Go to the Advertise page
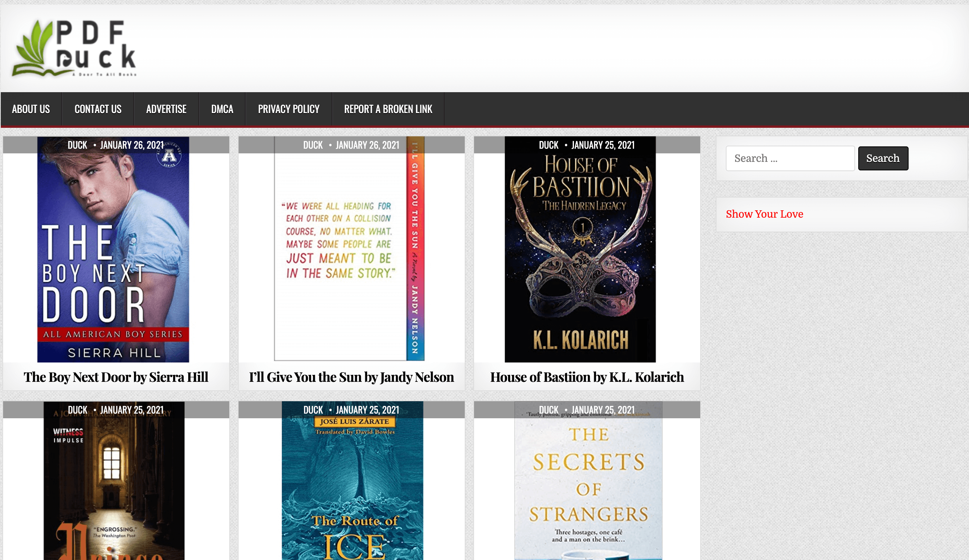This screenshot has width=969, height=560. point(166,109)
